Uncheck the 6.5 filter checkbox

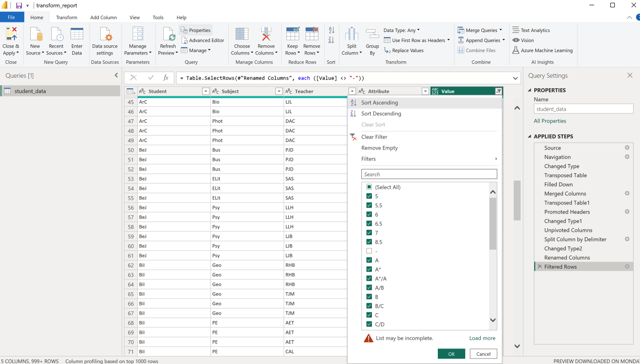tap(369, 224)
